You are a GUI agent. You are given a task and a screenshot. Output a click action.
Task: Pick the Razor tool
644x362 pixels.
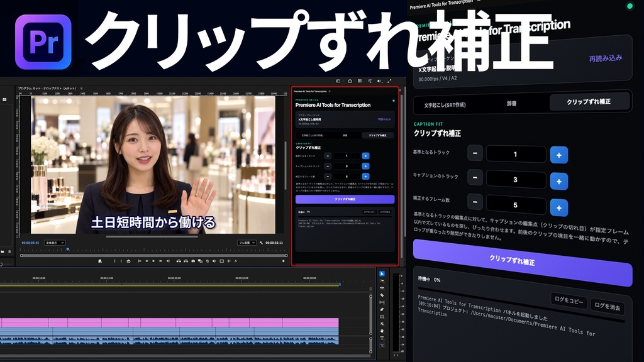382,295
